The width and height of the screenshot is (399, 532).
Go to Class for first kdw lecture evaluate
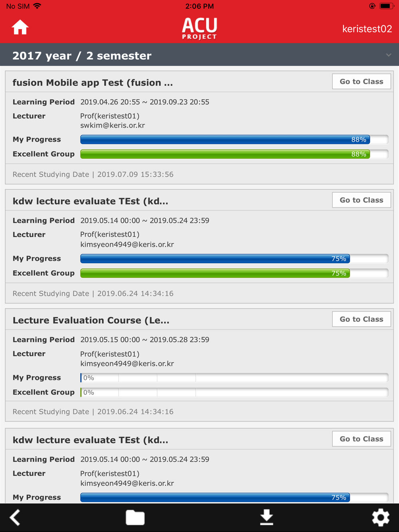pos(361,200)
